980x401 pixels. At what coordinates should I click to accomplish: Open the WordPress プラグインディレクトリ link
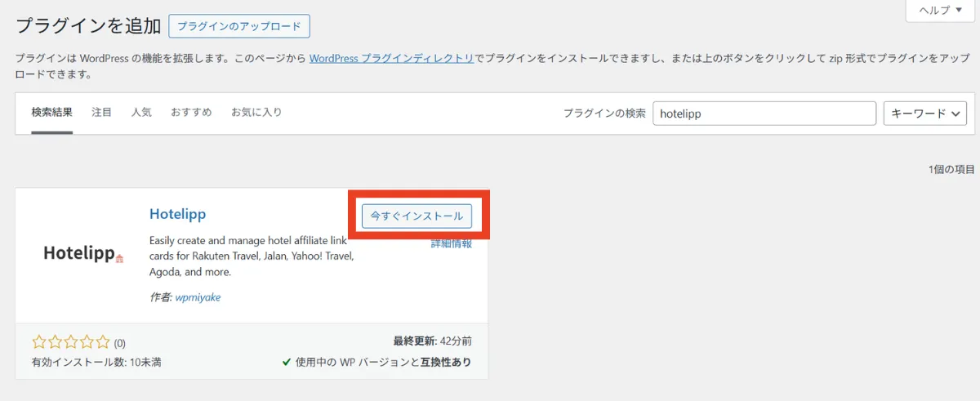click(392, 59)
